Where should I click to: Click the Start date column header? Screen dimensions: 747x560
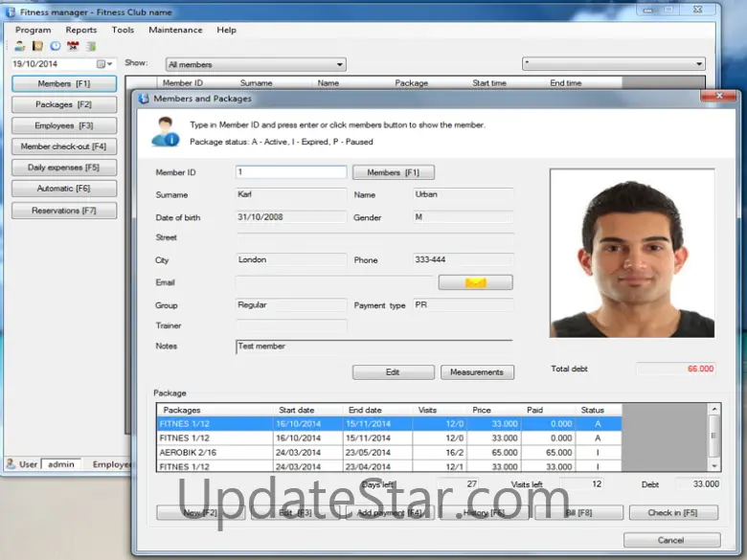click(x=307, y=410)
